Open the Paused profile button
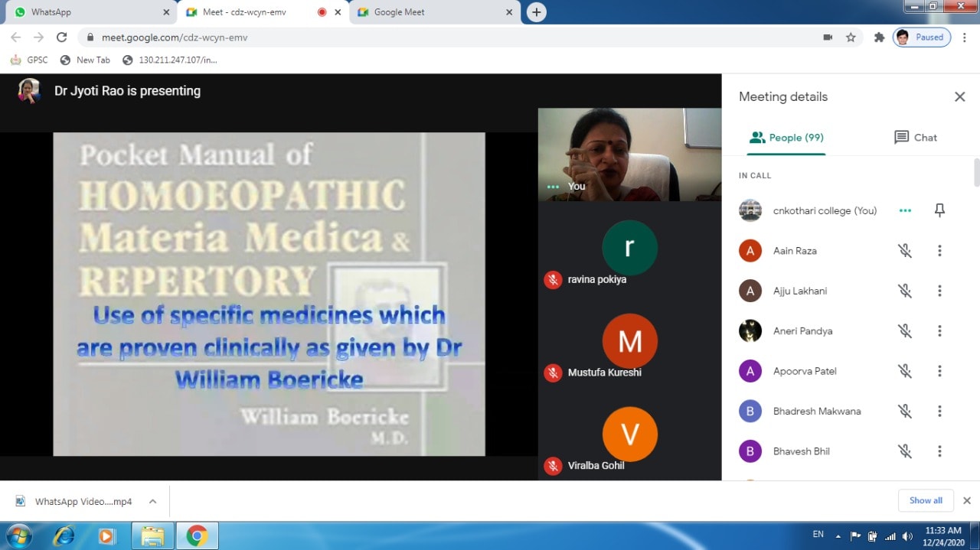The height and width of the screenshot is (550, 980). tap(922, 37)
